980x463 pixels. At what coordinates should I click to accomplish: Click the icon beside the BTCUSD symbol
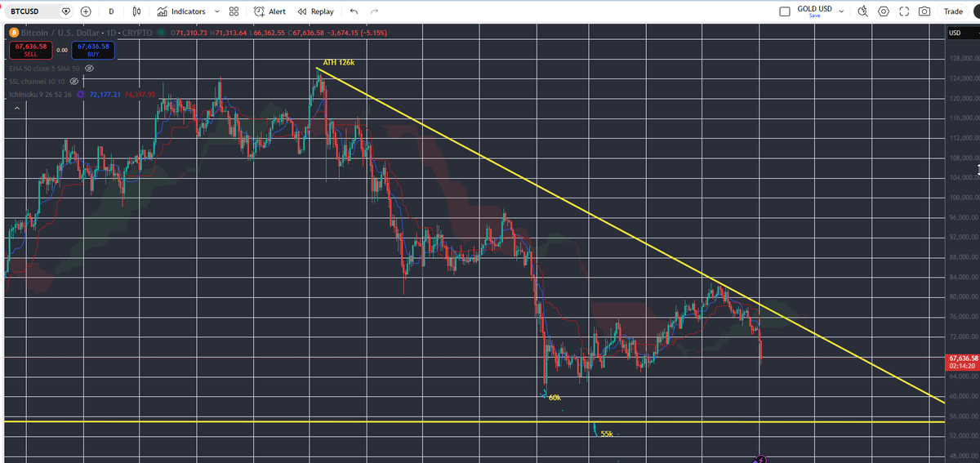[x=66, y=11]
